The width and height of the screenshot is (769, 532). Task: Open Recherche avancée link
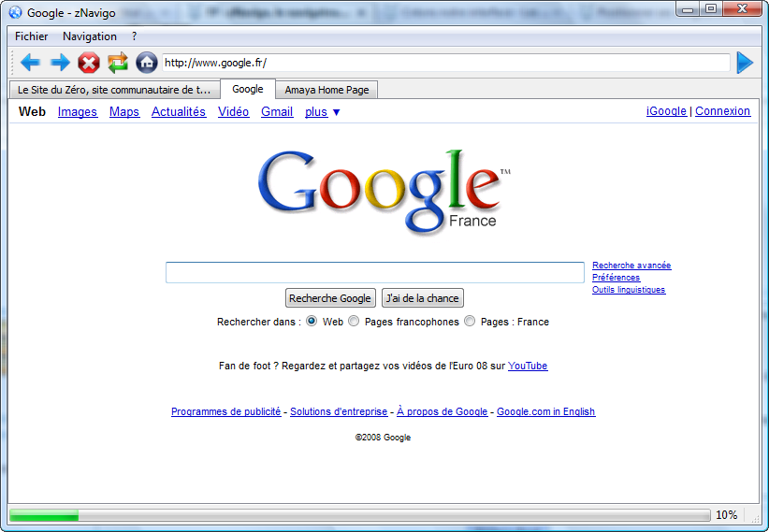631,266
